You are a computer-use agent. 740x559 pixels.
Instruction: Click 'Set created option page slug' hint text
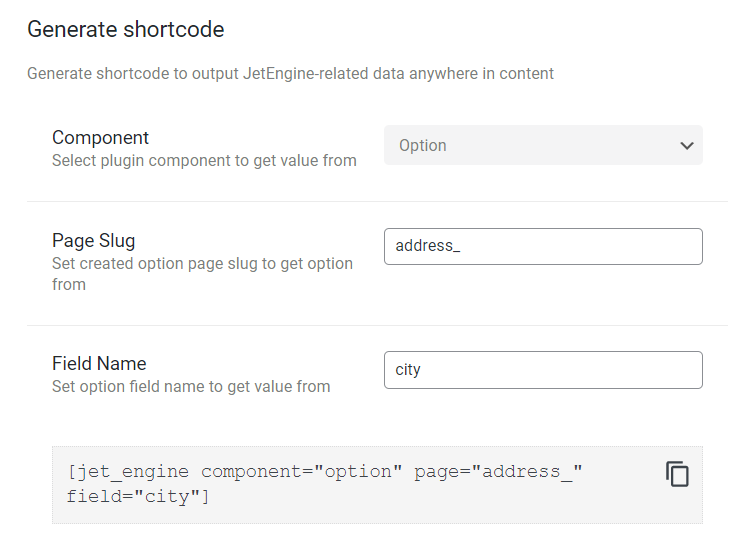202,274
